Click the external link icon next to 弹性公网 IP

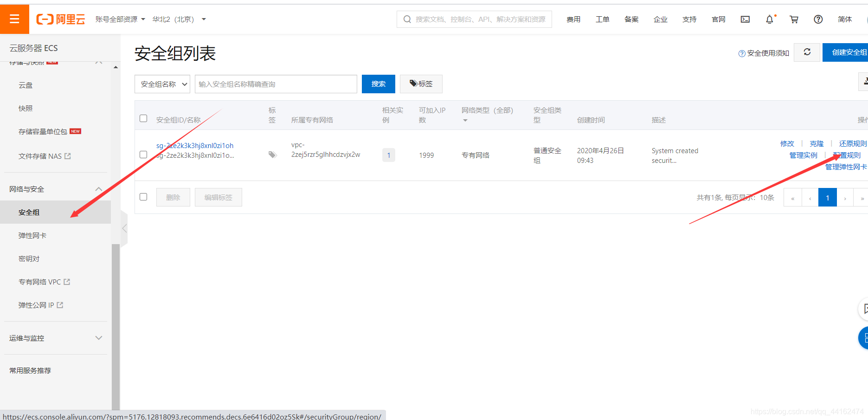[60, 305]
